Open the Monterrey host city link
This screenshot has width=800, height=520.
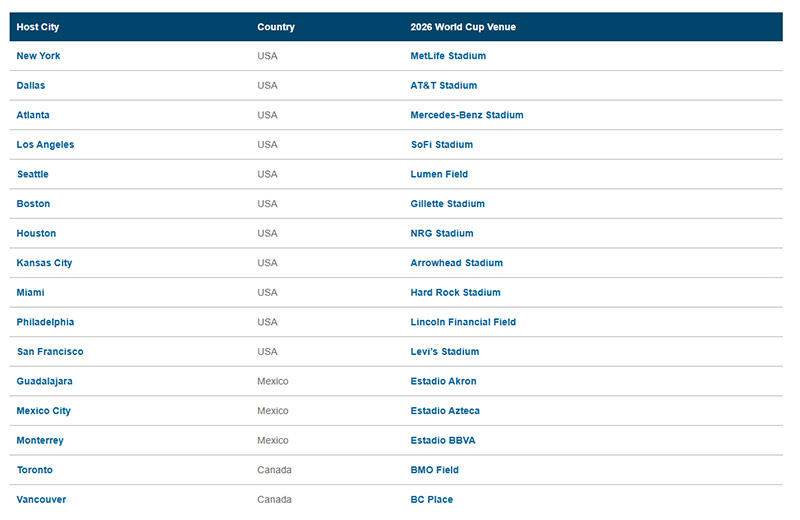pos(40,440)
